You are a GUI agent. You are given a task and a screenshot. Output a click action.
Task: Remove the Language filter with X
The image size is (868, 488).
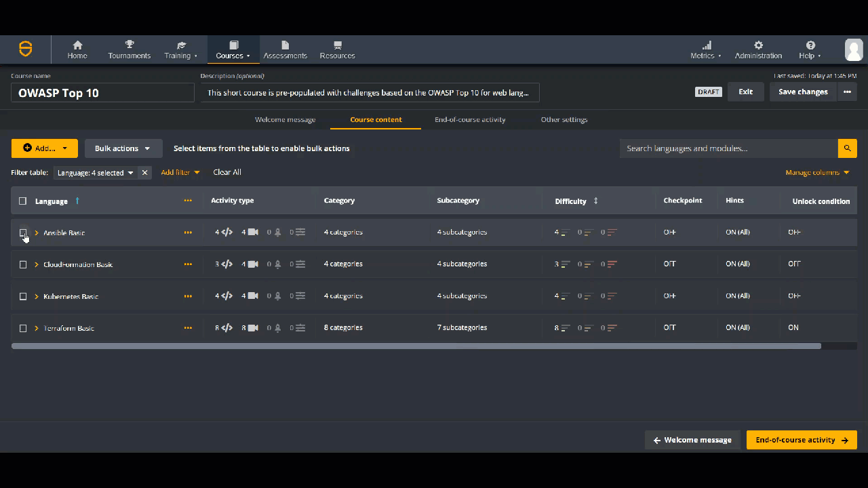pyautogui.click(x=144, y=173)
